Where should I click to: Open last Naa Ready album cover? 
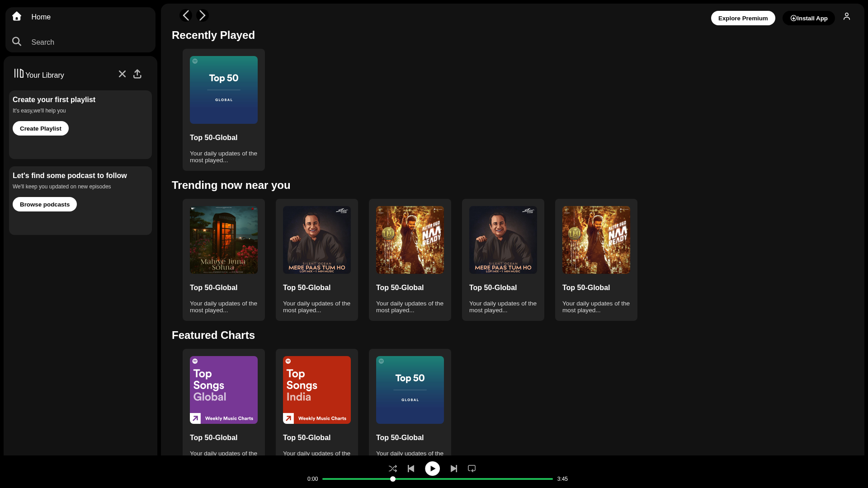tap(596, 240)
